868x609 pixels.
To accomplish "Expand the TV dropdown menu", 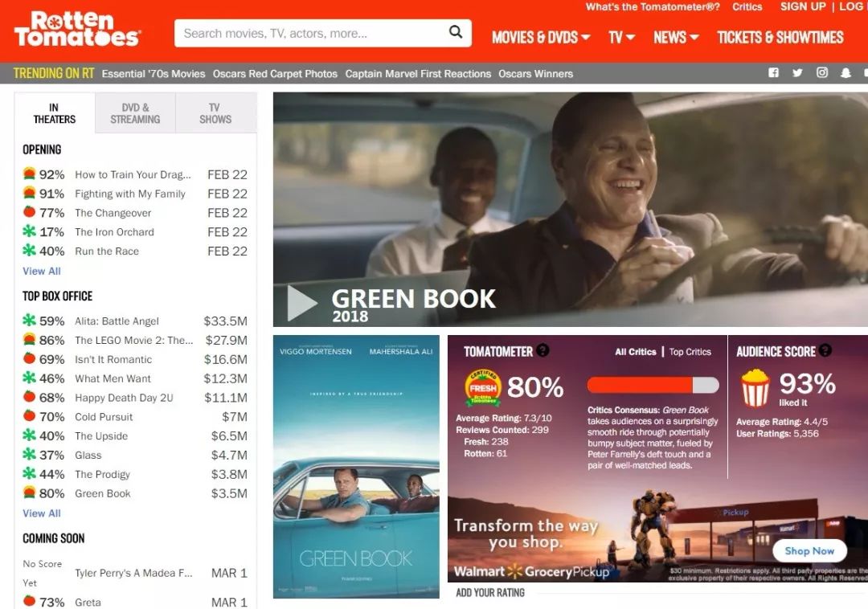I will [621, 37].
